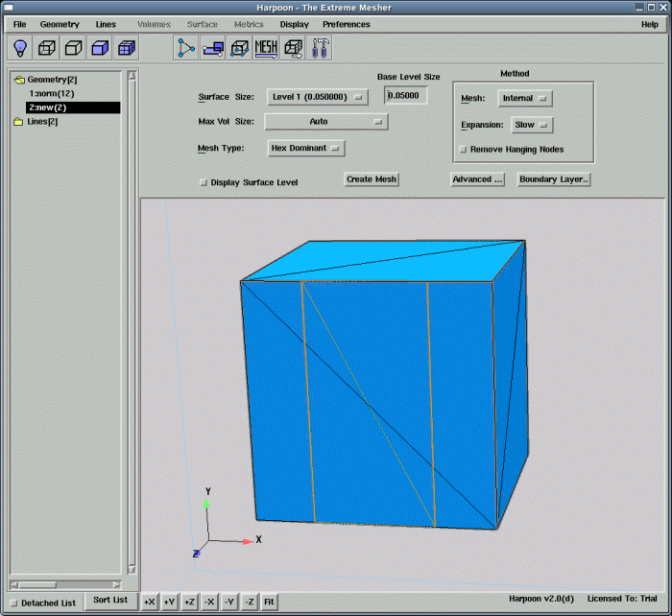The height and width of the screenshot is (616, 672).
Task: Click the cube export arrow icon
Action: click(293, 48)
